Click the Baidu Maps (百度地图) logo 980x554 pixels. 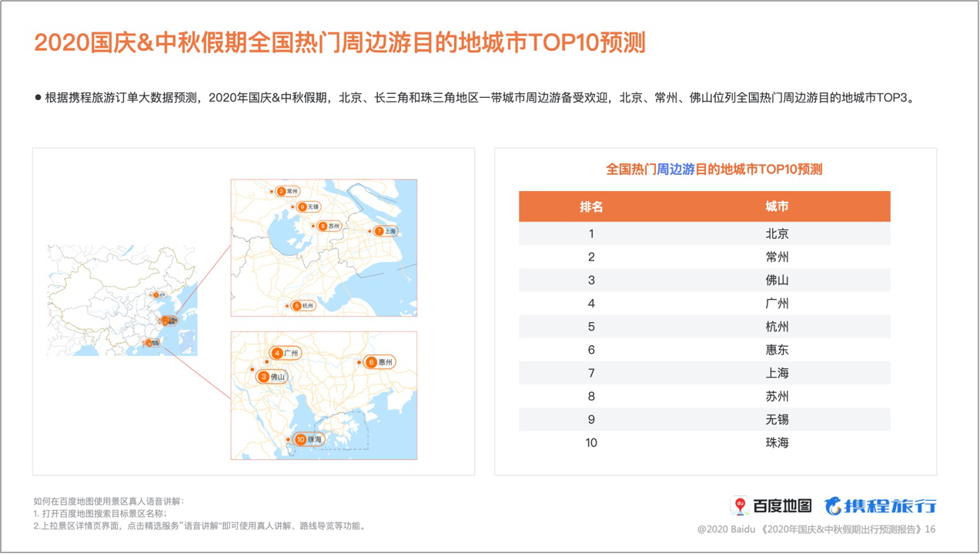click(x=771, y=506)
